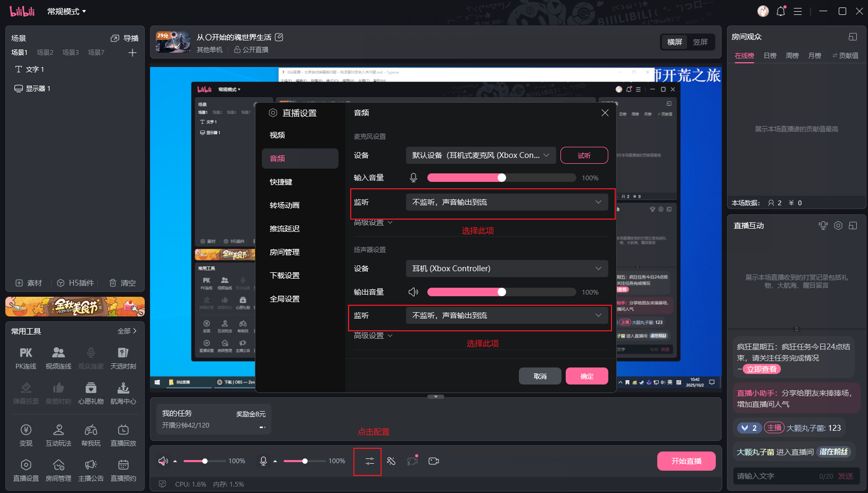Image resolution: width=868 pixels, height=493 pixels.
Task: Switch to the 月榜 ranking tab
Action: pos(815,55)
